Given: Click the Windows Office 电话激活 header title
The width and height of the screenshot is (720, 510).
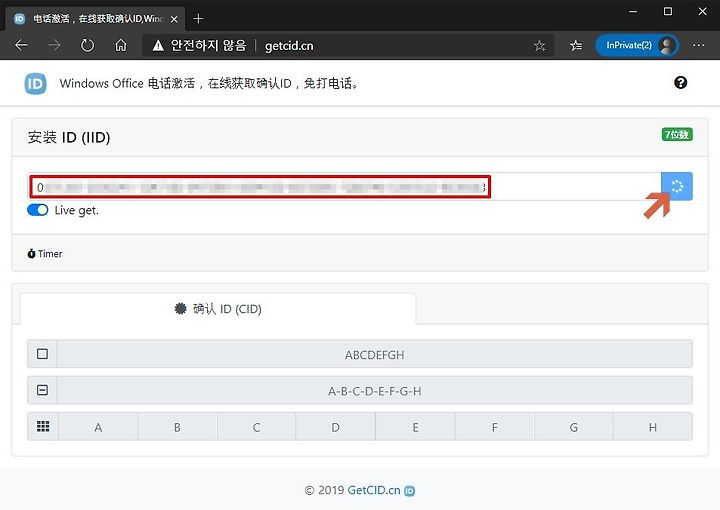Looking at the screenshot, I should pos(209,83).
